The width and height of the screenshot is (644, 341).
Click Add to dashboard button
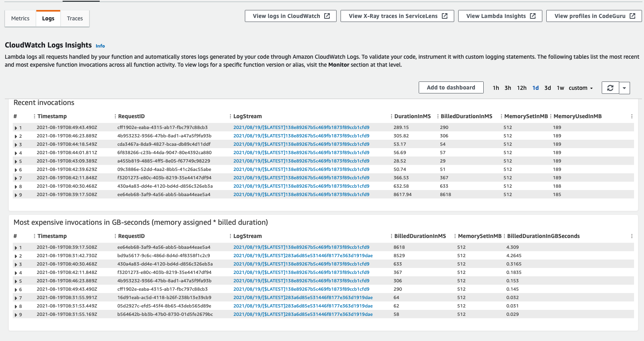tap(451, 87)
